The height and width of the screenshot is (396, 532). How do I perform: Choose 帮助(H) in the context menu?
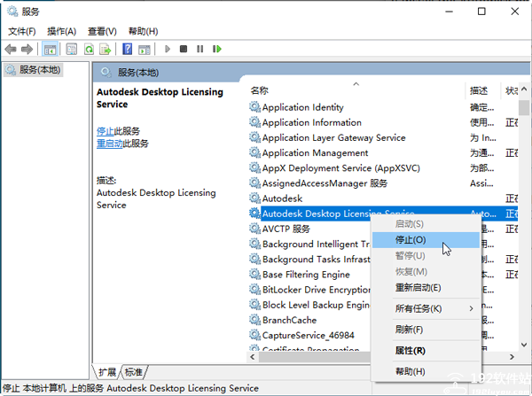point(426,371)
